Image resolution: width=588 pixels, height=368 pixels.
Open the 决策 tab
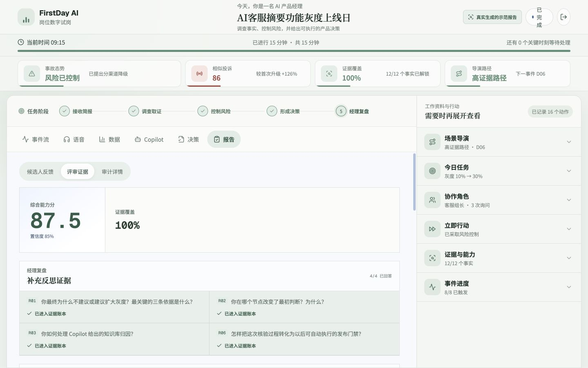pos(189,139)
